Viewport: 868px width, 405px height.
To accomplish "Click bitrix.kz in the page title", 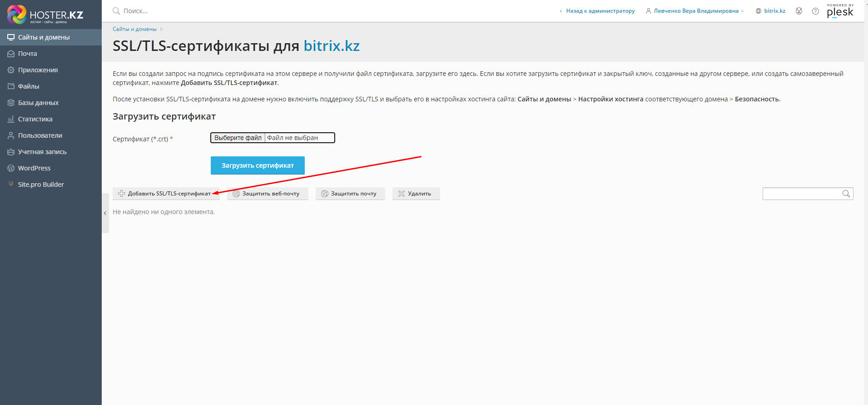I will click(x=332, y=46).
